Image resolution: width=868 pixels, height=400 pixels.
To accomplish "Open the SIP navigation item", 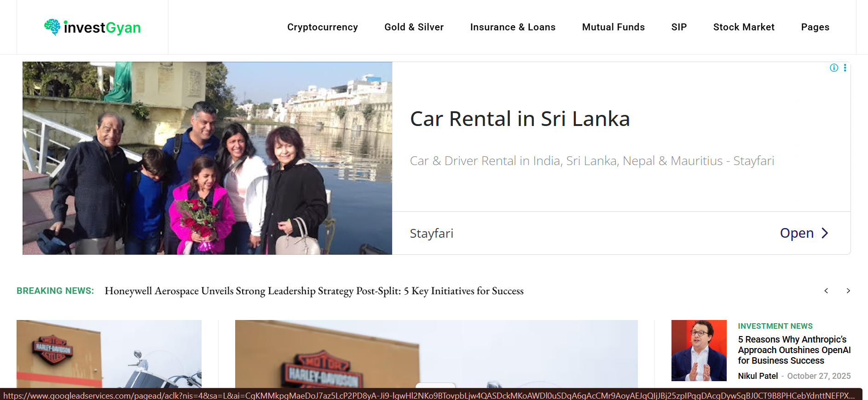I will click(x=679, y=27).
